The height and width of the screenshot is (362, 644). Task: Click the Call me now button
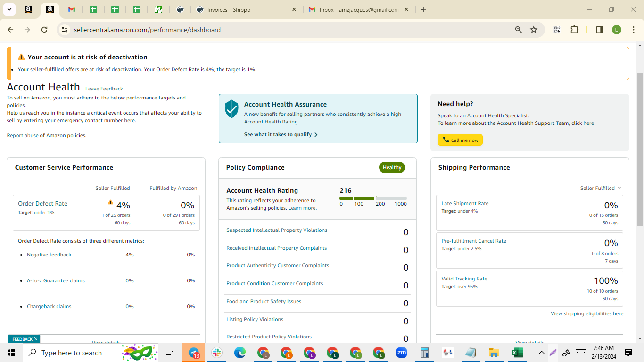[460, 140]
